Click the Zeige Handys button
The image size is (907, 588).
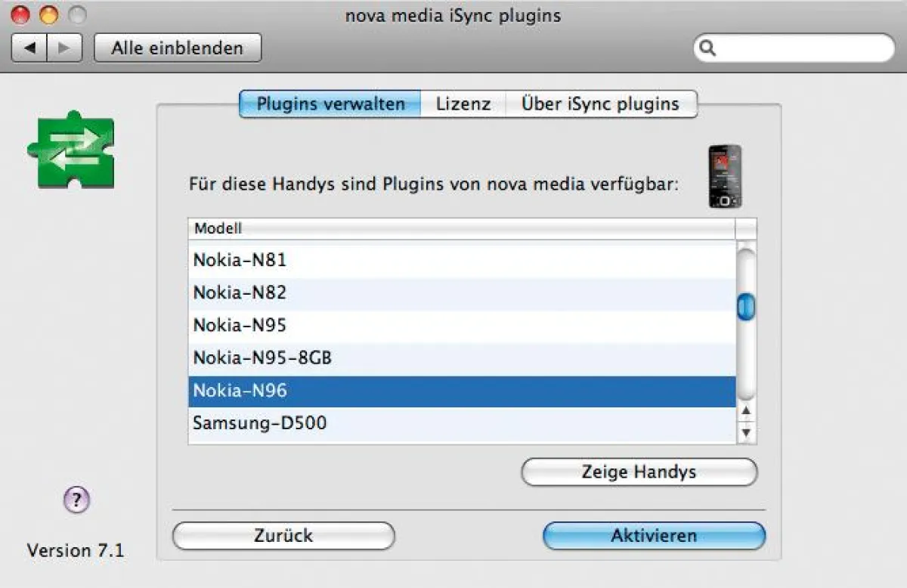(x=639, y=472)
